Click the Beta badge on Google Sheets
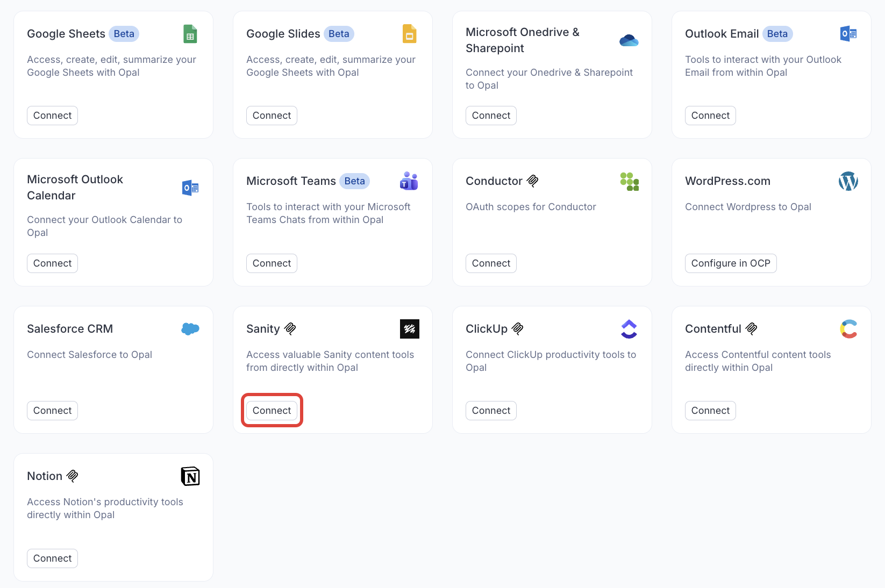The width and height of the screenshot is (885, 588). pyautogui.click(x=124, y=34)
